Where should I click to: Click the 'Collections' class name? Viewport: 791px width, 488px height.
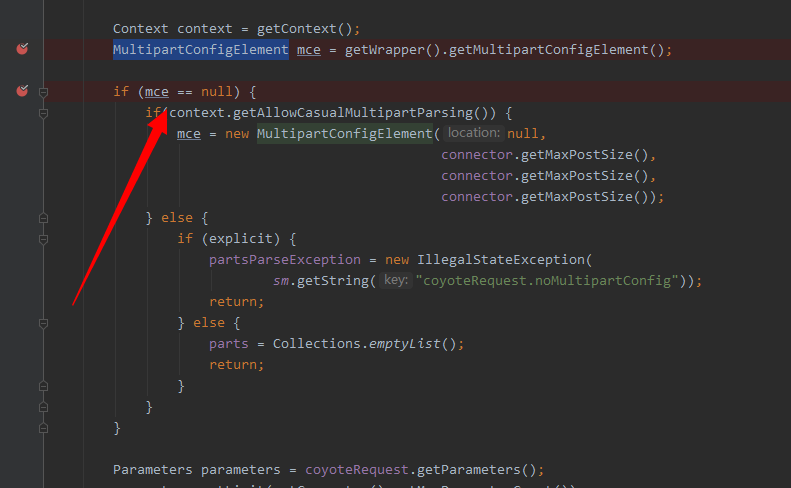tap(317, 344)
